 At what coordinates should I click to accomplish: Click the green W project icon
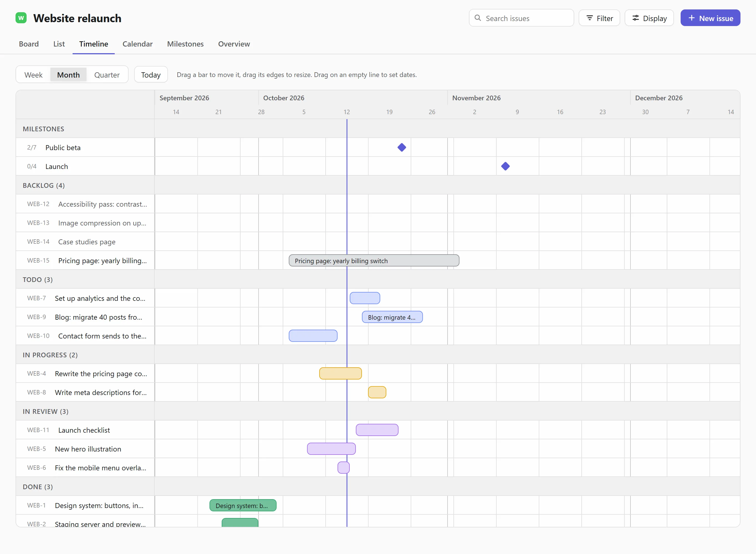tap(21, 18)
